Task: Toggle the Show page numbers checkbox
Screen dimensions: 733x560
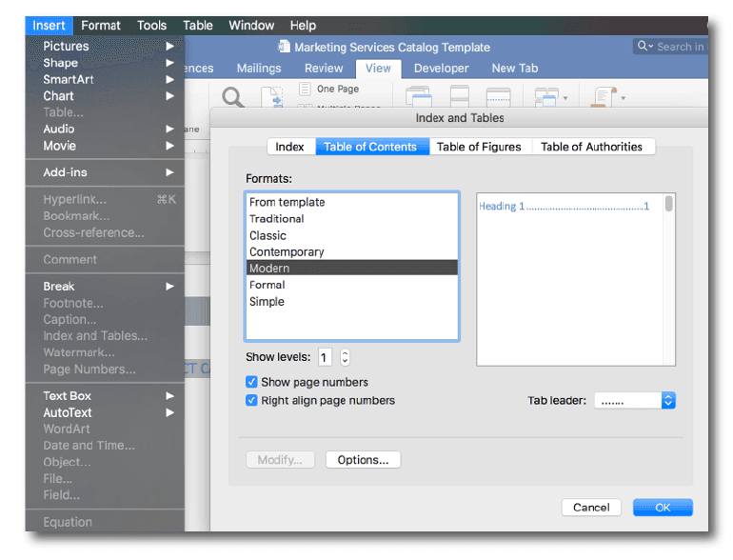Action: pos(251,382)
